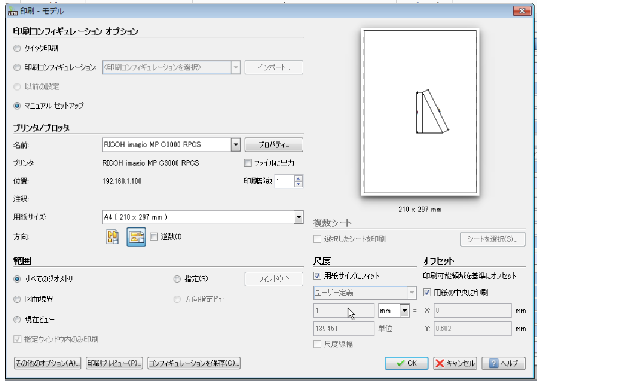Click the printer icon in title bar

click(13, 11)
